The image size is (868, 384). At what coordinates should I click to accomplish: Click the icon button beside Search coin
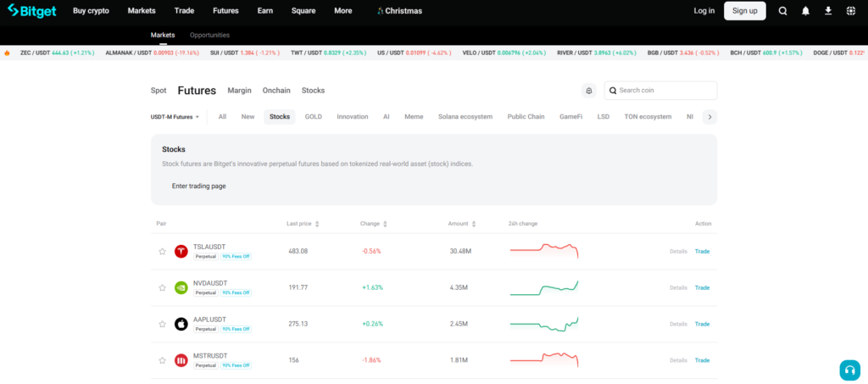click(x=588, y=91)
